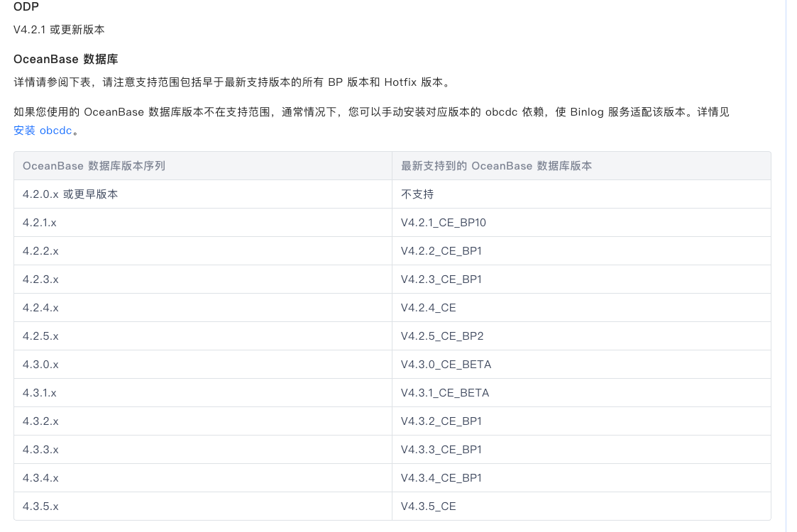Click the 'V4.2.3_CE_BP1' cell
Image resolution: width=797 pixels, height=532 pixels.
pos(581,279)
